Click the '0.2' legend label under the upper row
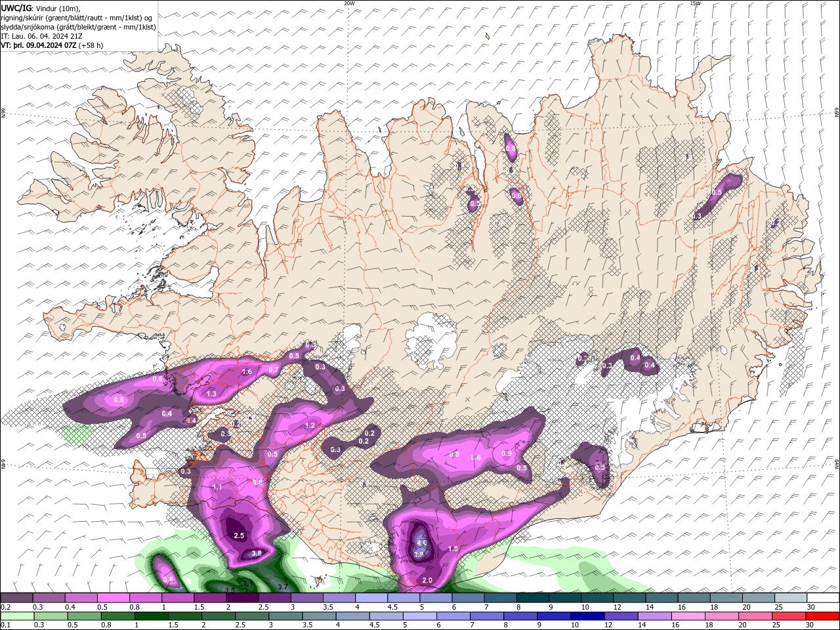The image size is (840, 630). (x=5, y=607)
